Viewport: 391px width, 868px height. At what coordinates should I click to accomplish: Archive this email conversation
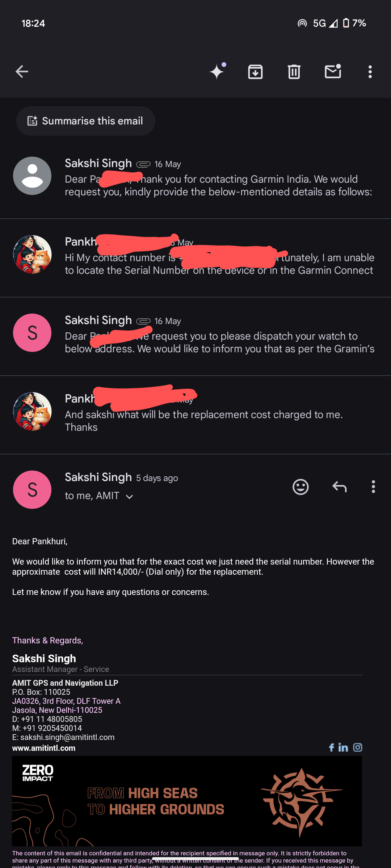point(255,72)
